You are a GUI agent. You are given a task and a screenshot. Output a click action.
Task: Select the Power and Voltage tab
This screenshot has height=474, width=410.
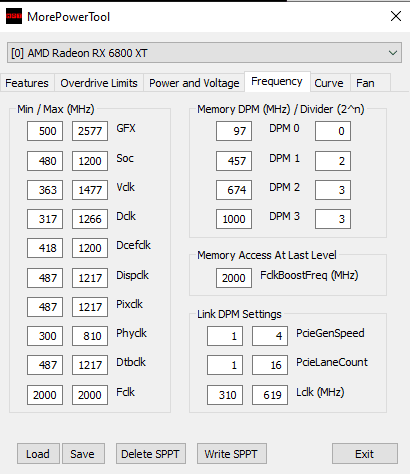194,83
